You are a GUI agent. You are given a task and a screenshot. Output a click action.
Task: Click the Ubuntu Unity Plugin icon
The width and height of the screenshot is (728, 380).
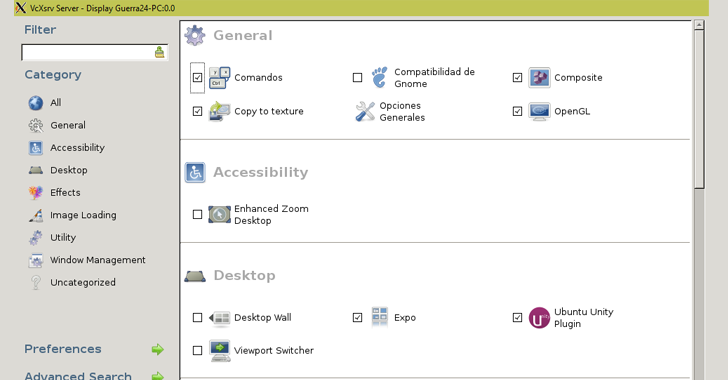[539, 318]
